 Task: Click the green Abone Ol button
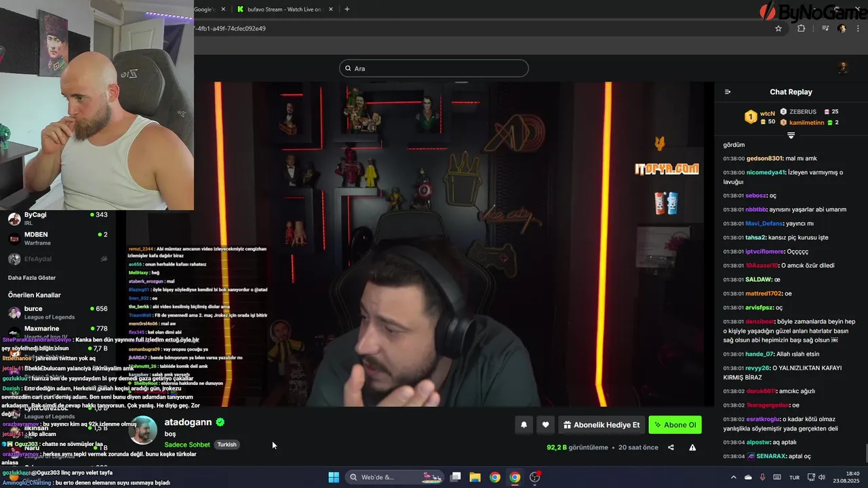click(675, 425)
